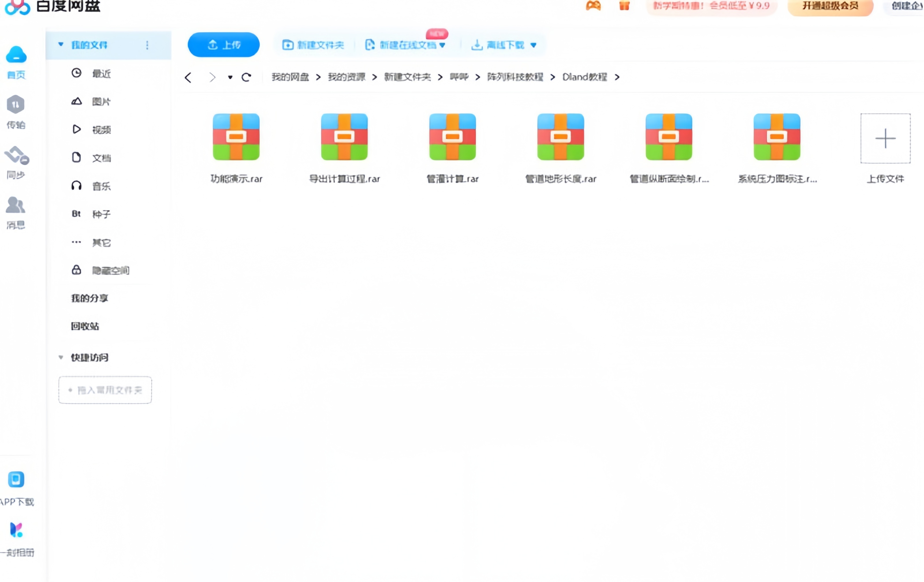Click the 首页 cloud home icon
This screenshot has height=582, width=924.
click(16, 55)
